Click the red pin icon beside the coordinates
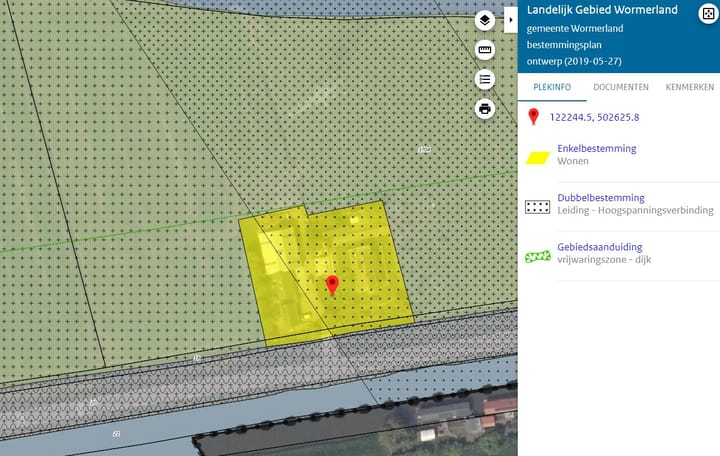The width and height of the screenshot is (720, 456). [x=533, y=117]
